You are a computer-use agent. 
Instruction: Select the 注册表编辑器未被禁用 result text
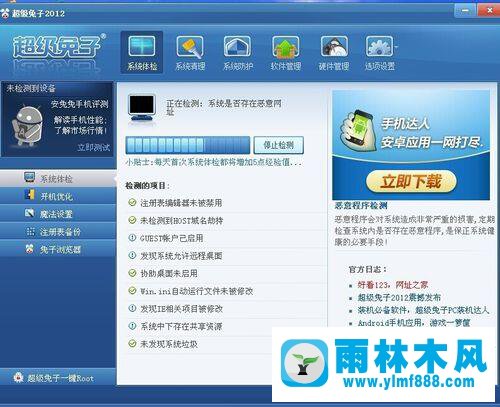point(181,203)
